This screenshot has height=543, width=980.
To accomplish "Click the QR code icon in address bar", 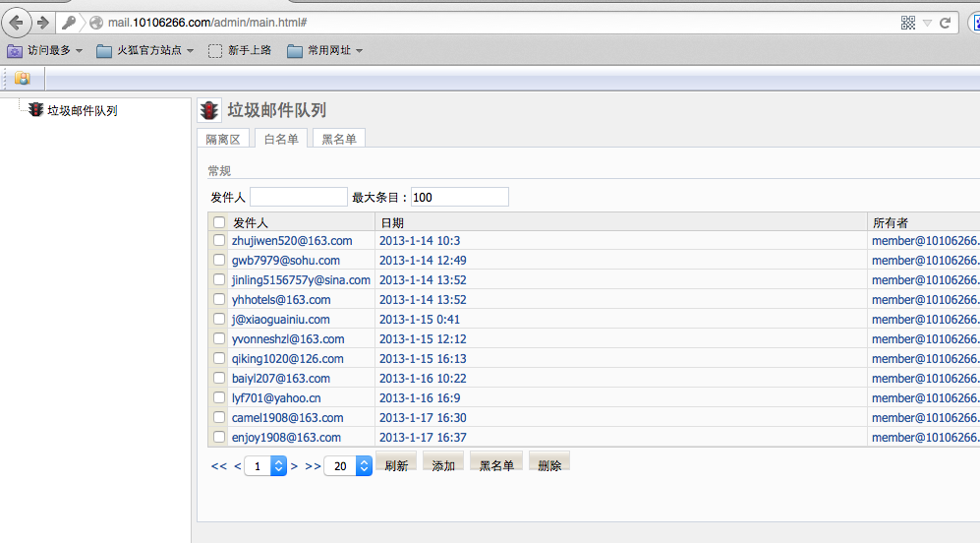I will (908, 24).
